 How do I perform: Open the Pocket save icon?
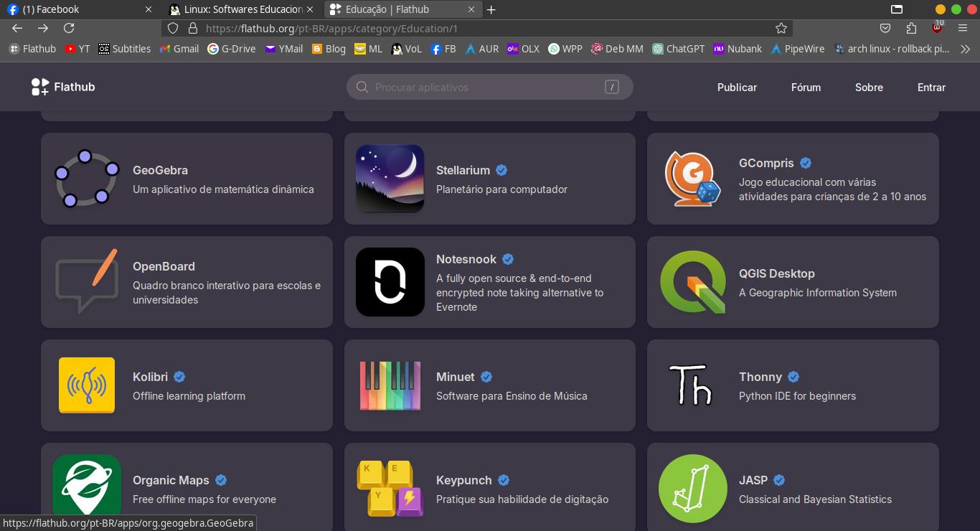tap(885, 28)
